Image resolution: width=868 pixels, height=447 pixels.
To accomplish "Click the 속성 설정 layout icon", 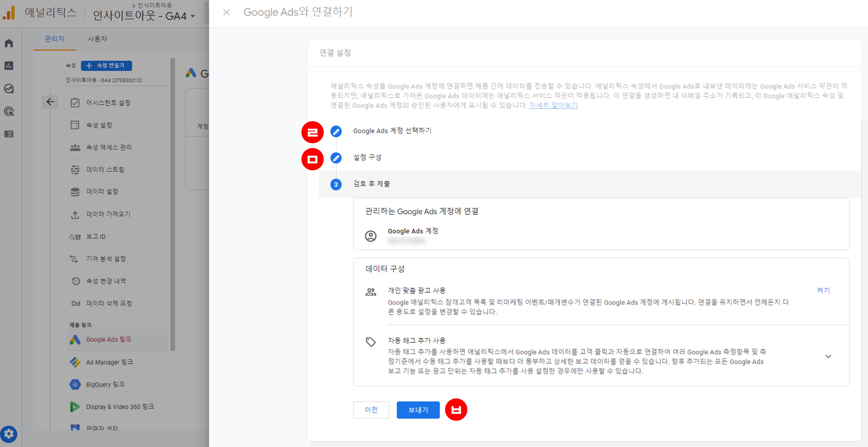I will 75,125.
